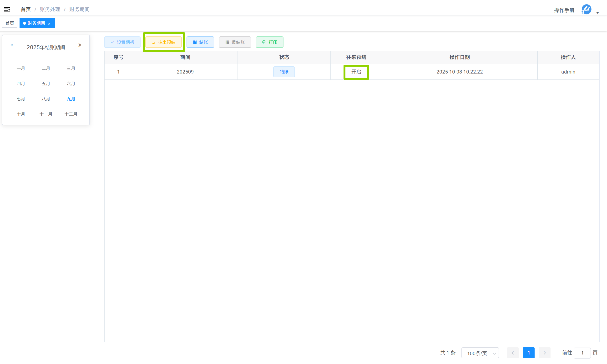Click the user avatar icon

point(586,10)
